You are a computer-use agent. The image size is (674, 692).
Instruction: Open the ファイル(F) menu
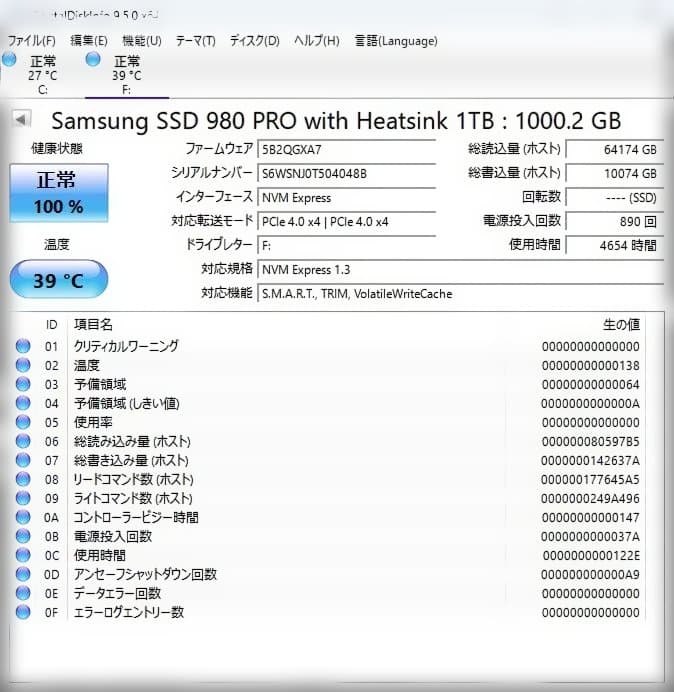pos(32,41)
